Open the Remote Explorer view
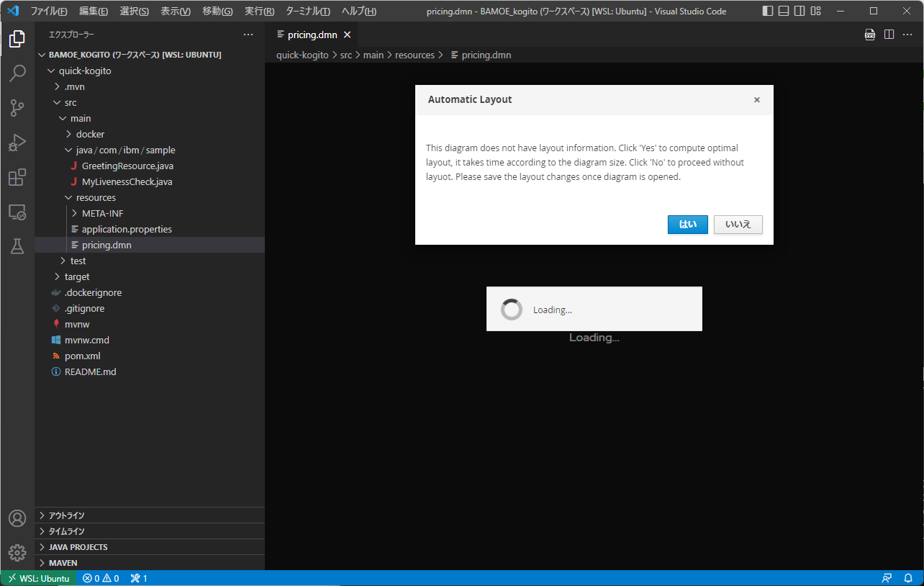 tap(17, 212)
